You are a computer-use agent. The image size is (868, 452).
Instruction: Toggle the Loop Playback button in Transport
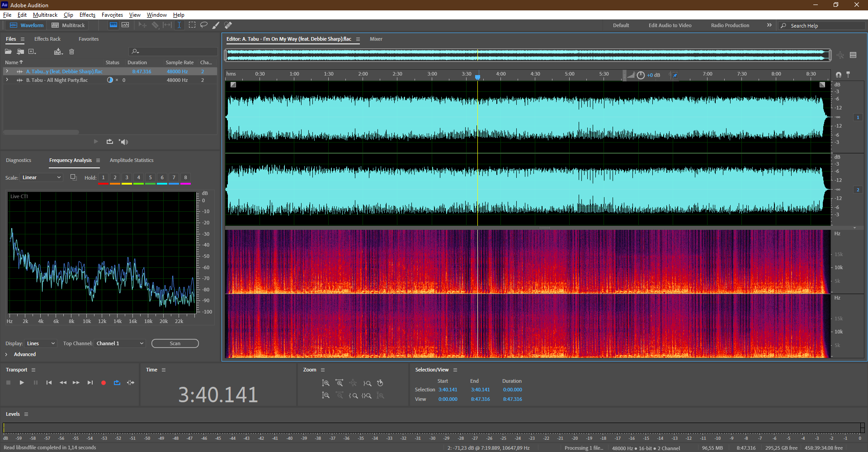117,383
